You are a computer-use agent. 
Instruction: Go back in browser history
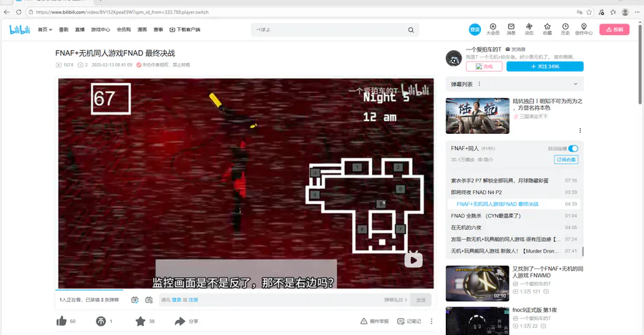pyautogui.click(x=6, y=12)
